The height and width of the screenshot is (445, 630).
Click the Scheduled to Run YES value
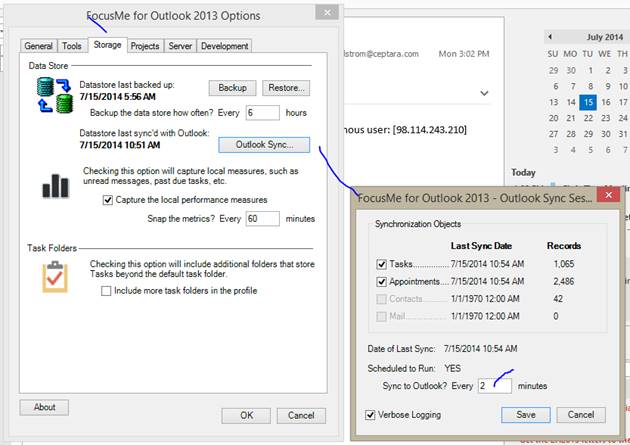[x=452, y=368]
